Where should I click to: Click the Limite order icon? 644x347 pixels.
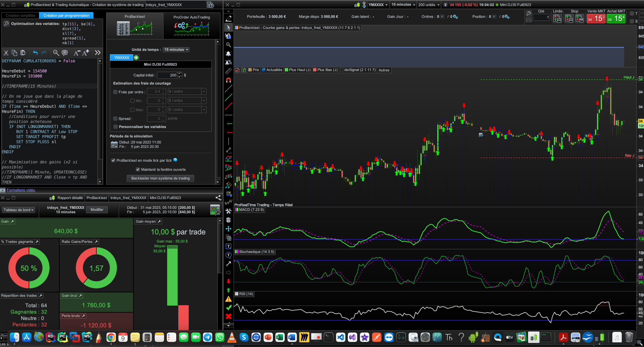tap(557, 19)
